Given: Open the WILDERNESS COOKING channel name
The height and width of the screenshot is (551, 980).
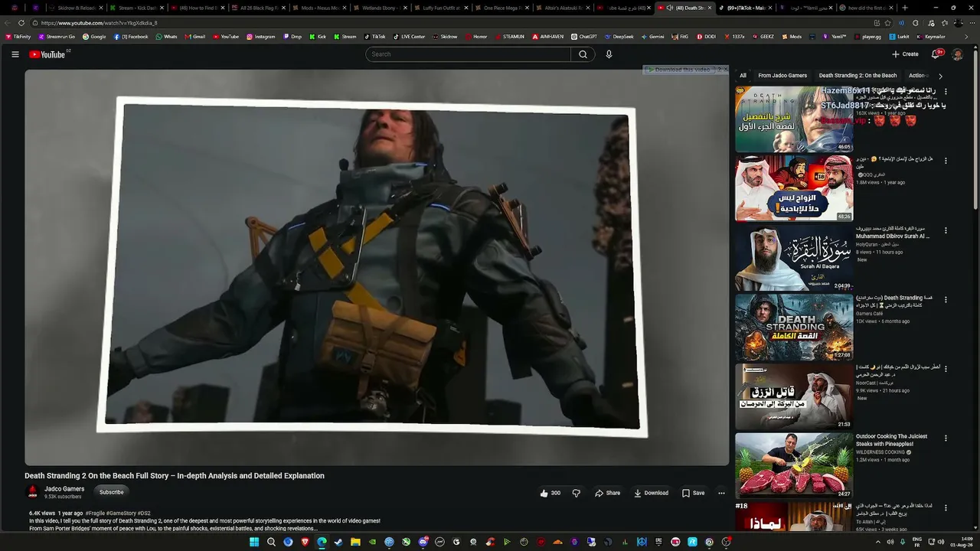Looking at the screenshot, I should click(x=880, y=452).
